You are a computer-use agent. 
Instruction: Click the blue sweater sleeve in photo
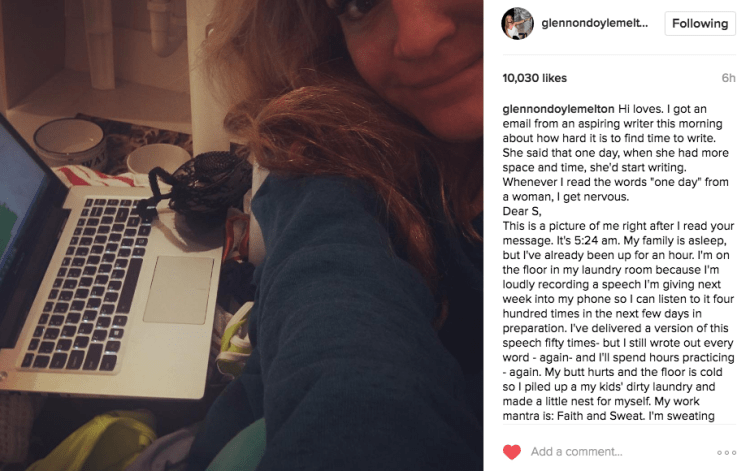pos(344,311)
